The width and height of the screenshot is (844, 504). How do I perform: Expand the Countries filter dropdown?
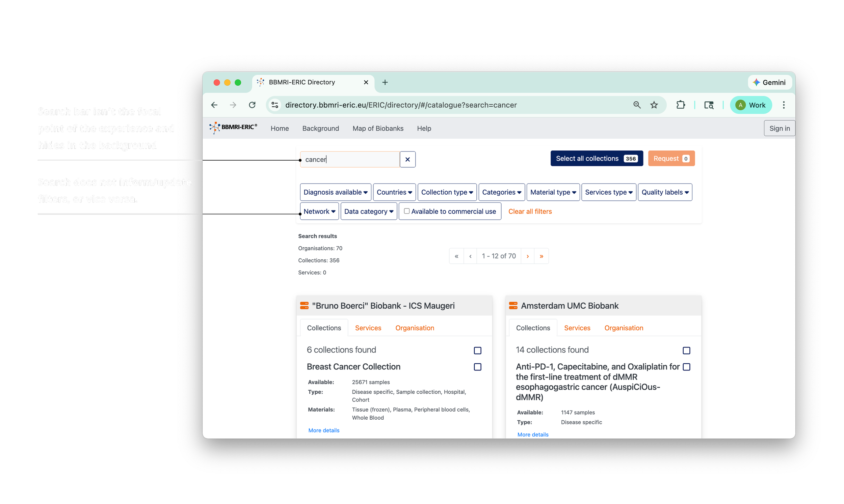394,192
